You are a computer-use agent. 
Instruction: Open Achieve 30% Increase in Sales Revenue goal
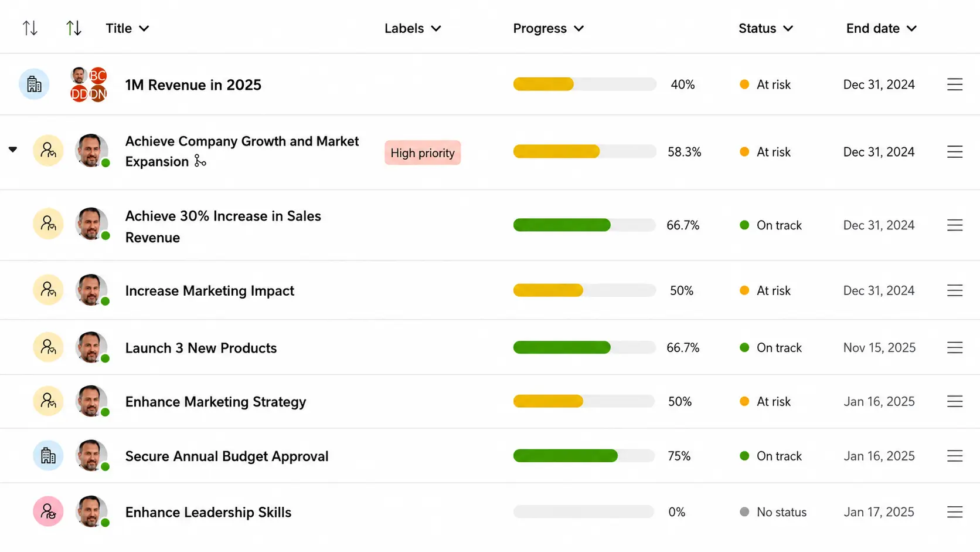click(x=223, y=226)
